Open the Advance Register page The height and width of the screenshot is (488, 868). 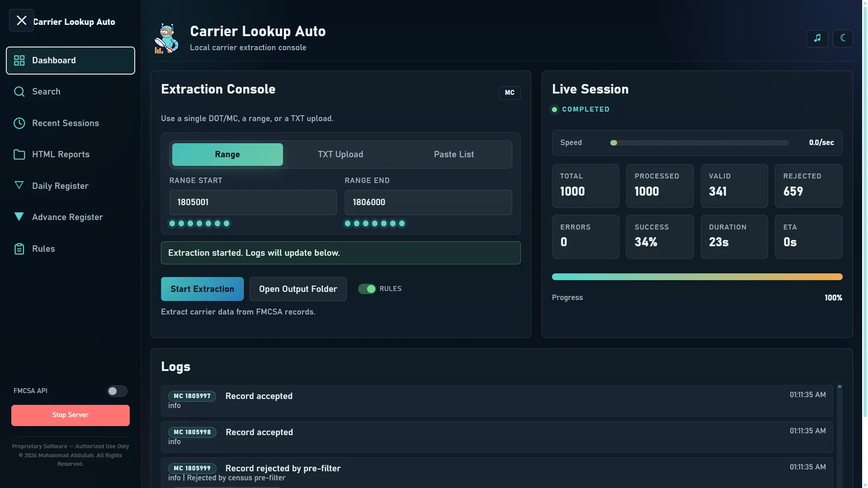71,217
